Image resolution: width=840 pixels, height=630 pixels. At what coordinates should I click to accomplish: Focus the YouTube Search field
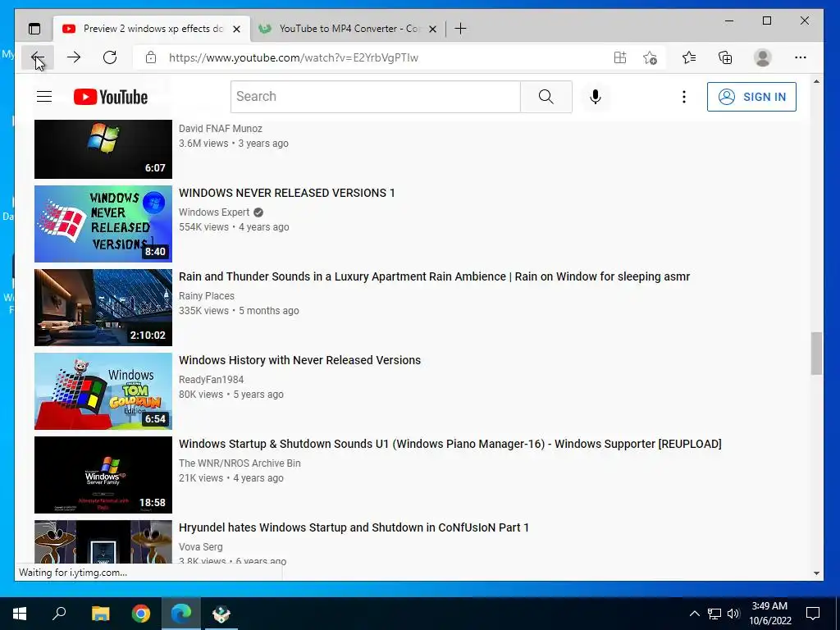click(376, 97)
